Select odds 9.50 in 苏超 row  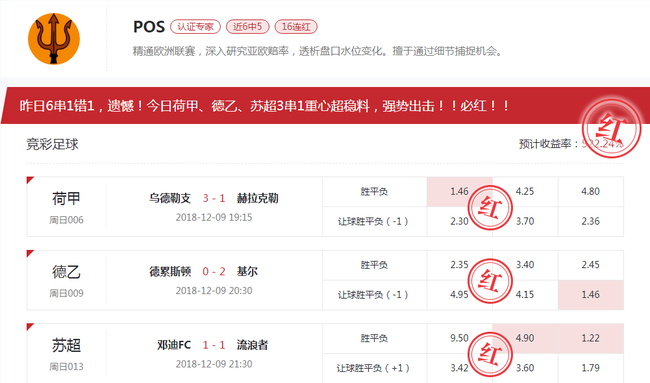[x=460, y=338]
